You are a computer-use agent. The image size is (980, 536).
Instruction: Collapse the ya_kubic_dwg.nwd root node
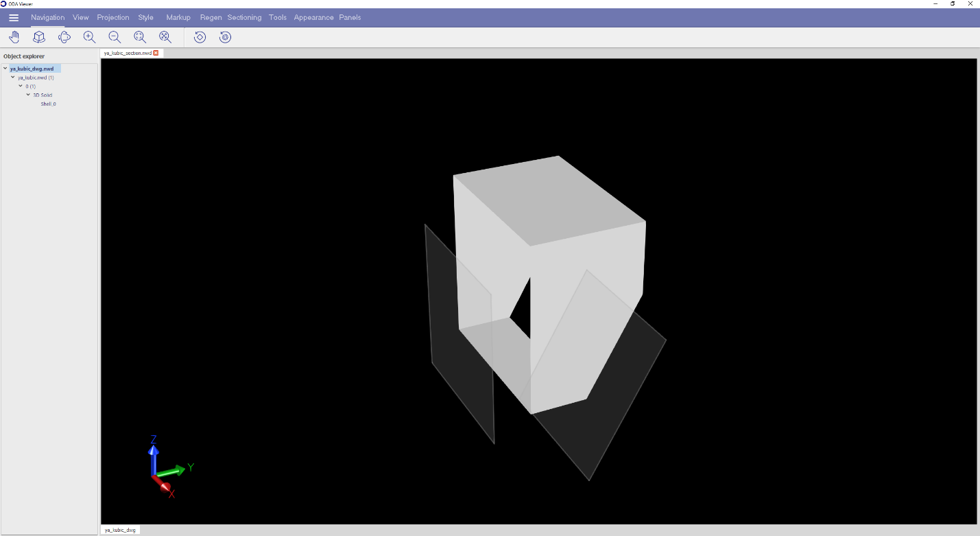click(5, 69)
